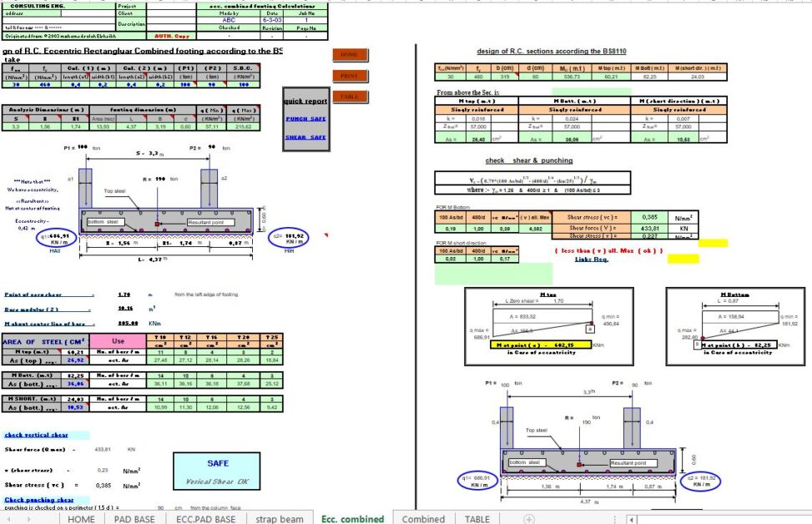Click the M at point (b) = 82,25 cell
This screenshot has height=524, width=812.
point(736,345)
